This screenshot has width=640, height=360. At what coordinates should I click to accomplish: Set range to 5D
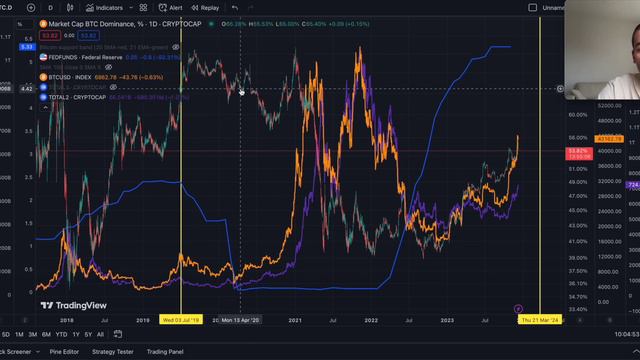pyautogui.click(x=6, y=334)
